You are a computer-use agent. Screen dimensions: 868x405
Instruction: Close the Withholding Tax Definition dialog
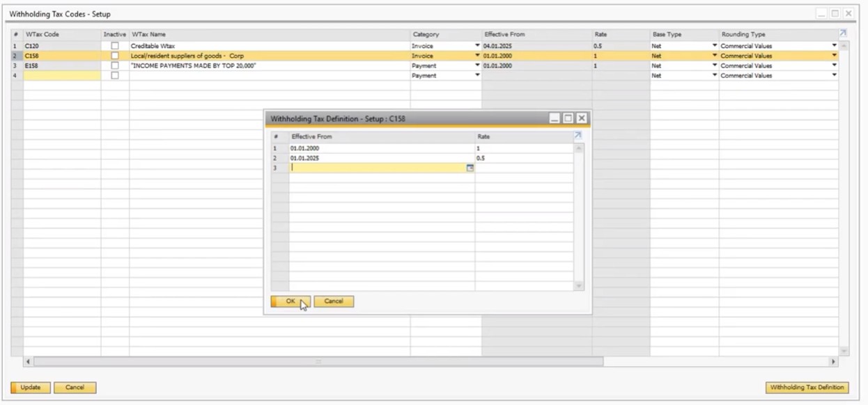tap(581, 118)
